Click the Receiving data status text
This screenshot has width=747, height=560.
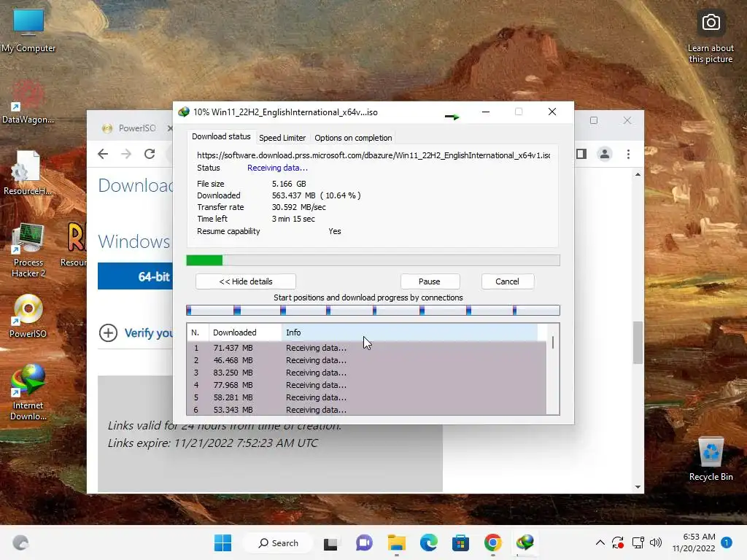277,168
